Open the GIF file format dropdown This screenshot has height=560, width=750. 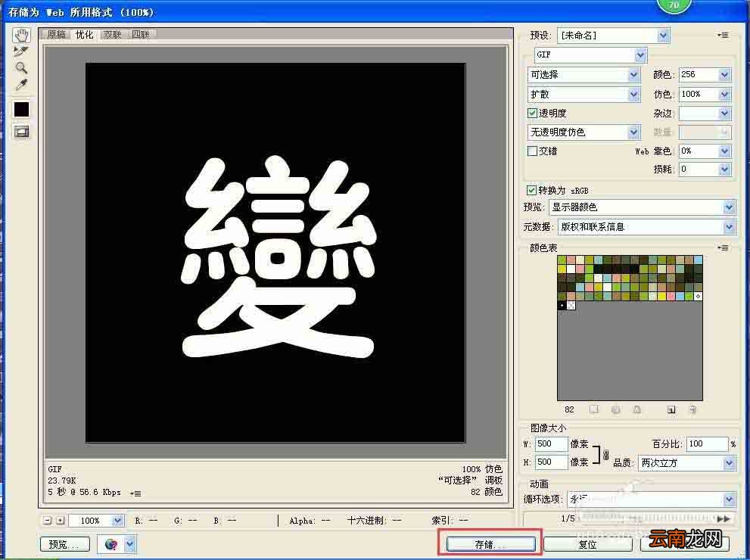point(590,55)
